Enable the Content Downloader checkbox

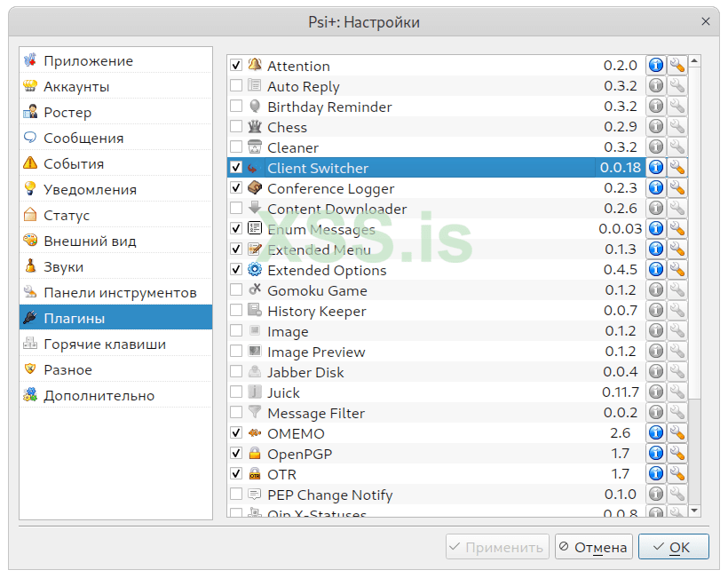click(x=236, y=208)
